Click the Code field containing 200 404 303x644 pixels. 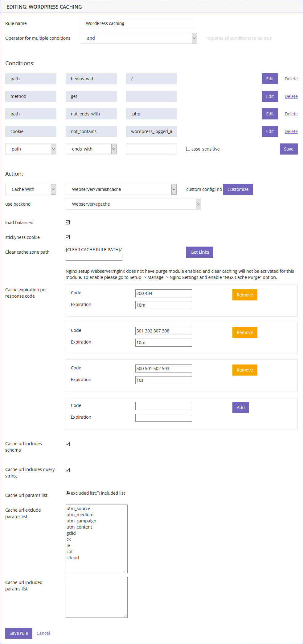(x=164, y=293)
